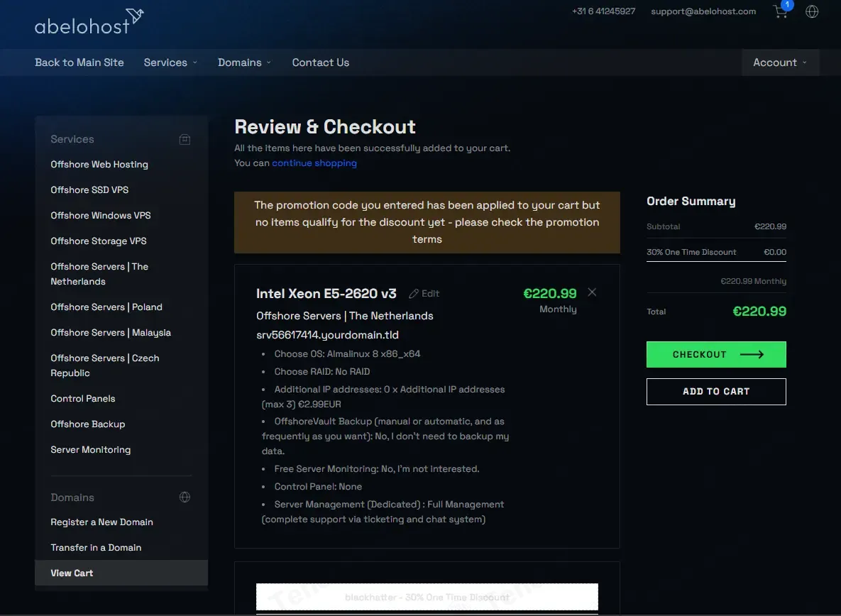Screen dimensions: 841x616
Task: Click the globe language icon in header
Action: 812,11
